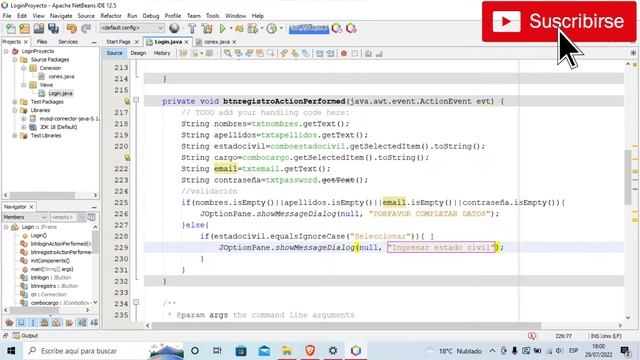Open the default config dropdown
The height and width of the screenshot is (360, 640).
tap(132, 28)
